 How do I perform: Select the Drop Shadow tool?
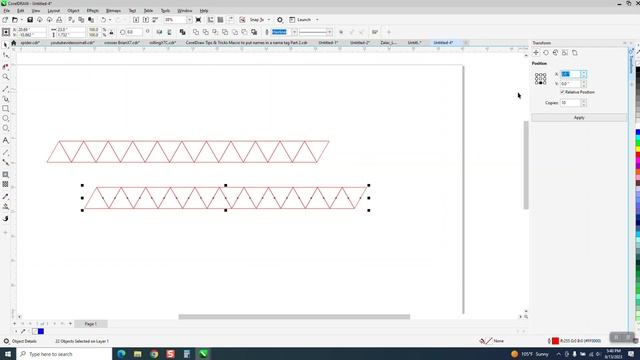pyautogui.click(x=5, y=174)
